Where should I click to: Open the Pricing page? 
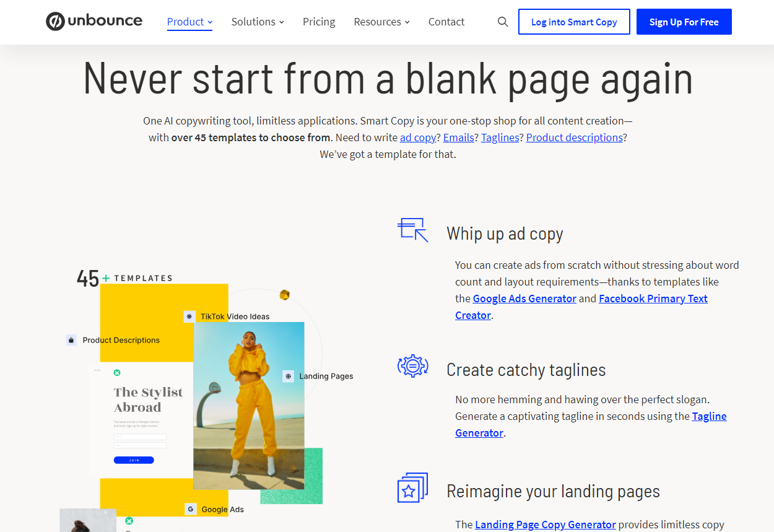coord(319,22)
